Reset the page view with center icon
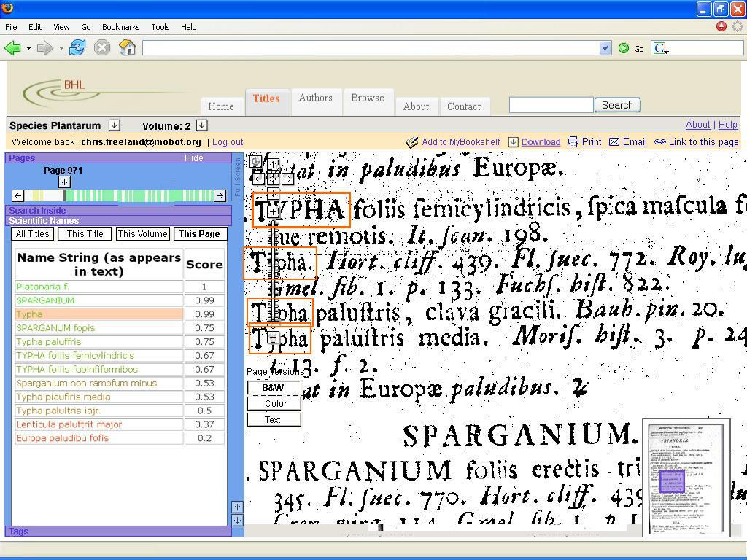747x560 pixels. [273, 179]
